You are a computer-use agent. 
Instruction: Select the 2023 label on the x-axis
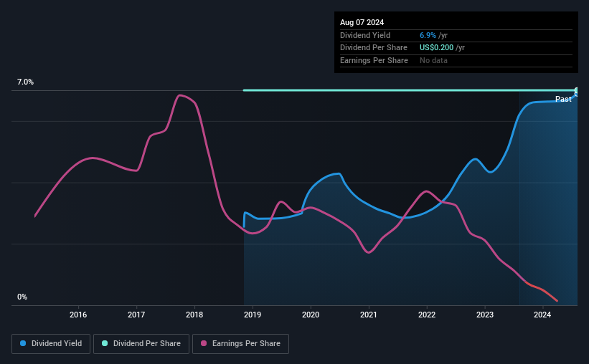point(485,315)
